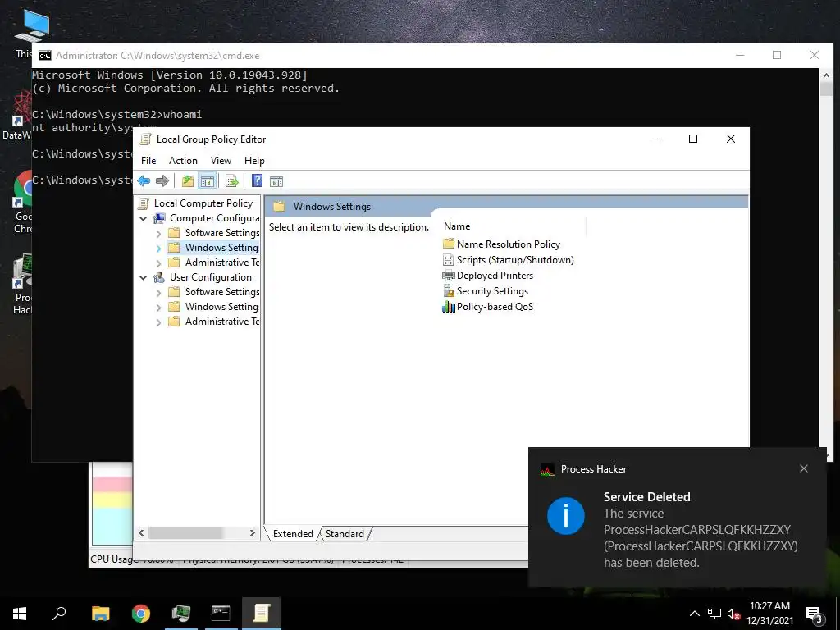Click scroll-left arrow of tree pane scrollbar

141,532
